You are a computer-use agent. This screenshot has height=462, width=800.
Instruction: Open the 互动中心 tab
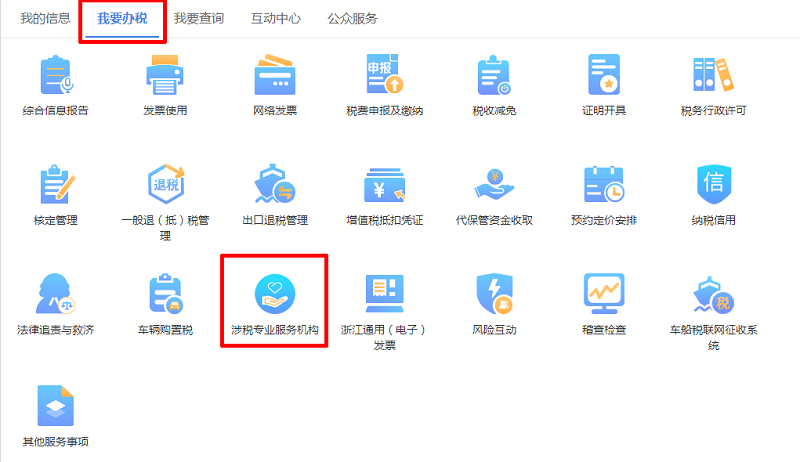coord(275,19)
